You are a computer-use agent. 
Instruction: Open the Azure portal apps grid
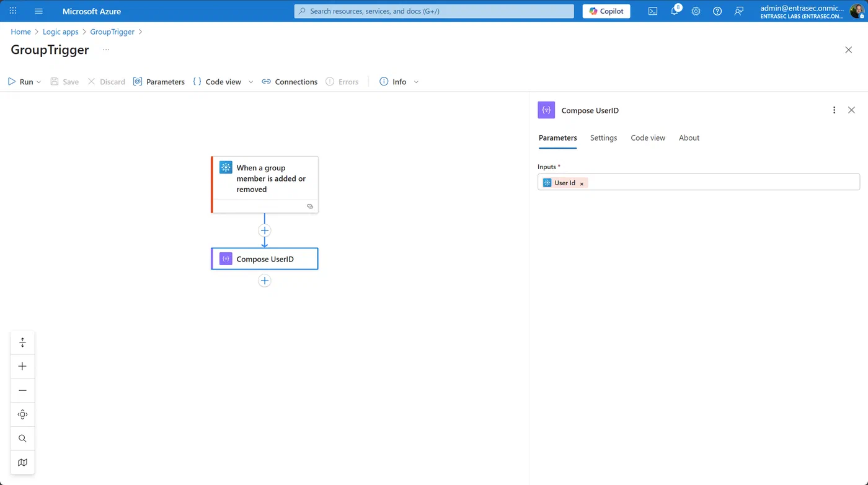[x=12, y=11]
